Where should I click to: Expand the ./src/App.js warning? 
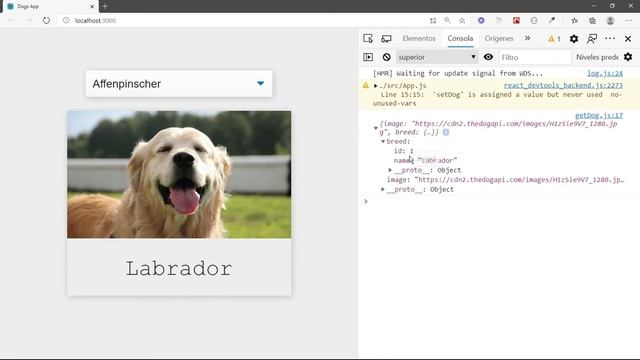pyautogui.click(x=375, y=86)
